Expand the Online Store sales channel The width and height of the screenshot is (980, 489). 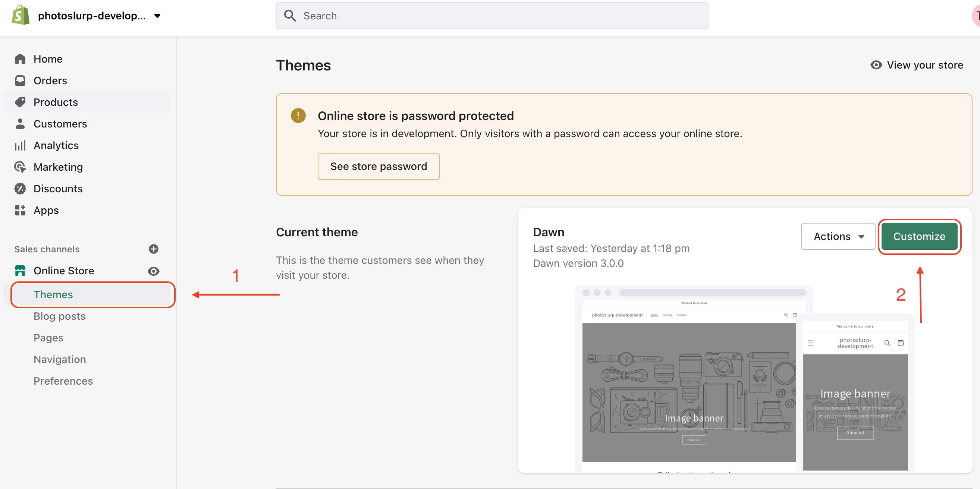(x=64, y=271)
